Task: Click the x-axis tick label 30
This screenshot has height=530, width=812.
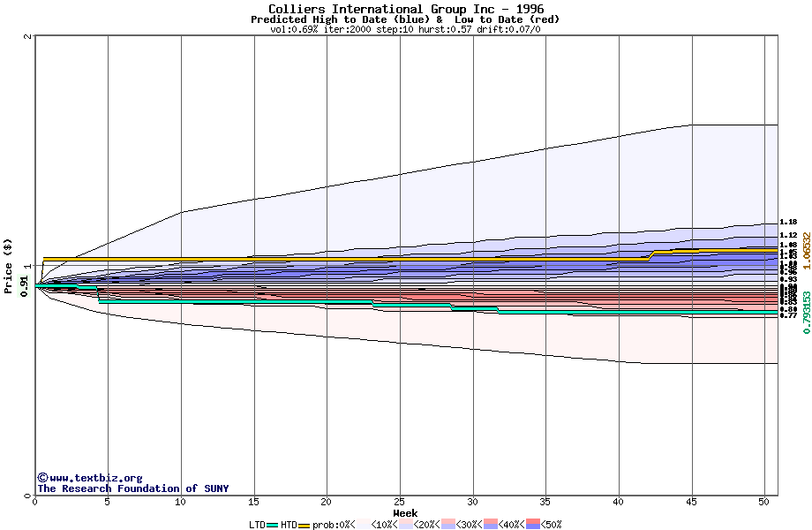Action: (472, 502)
